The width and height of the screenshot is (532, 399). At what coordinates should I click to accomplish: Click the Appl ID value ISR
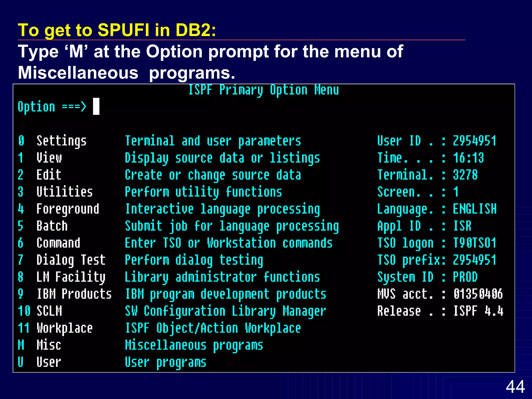pos(462,226)
